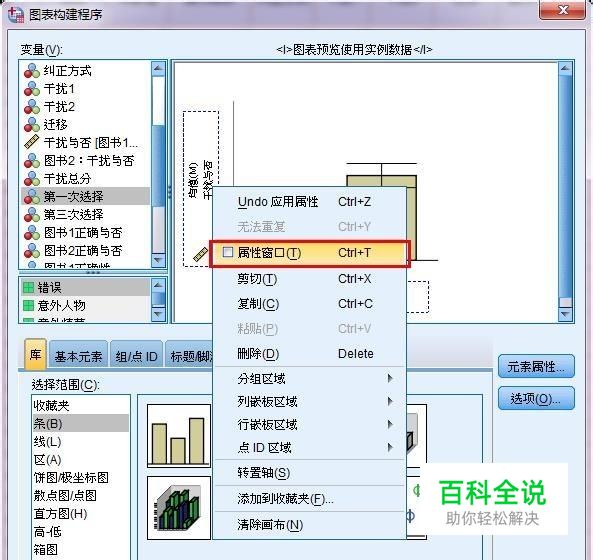This screenshot has width=593, height=560.
Task: Select Undo 应用属性 in the context menu
Action: tap(310, 202)
